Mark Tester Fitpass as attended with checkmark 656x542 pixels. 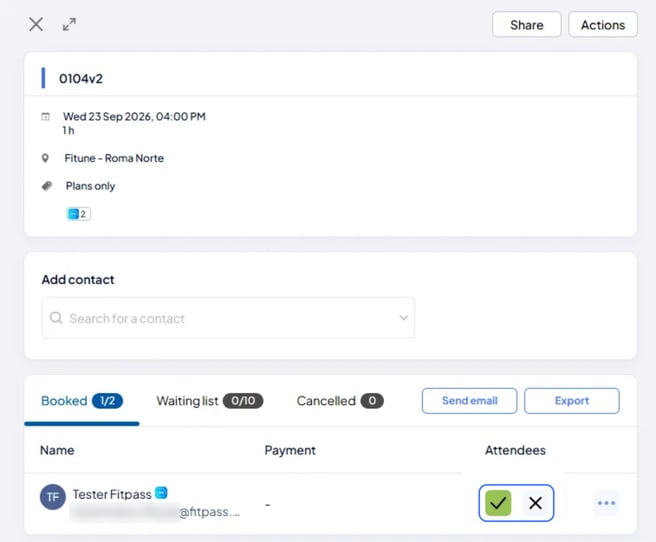498,503
